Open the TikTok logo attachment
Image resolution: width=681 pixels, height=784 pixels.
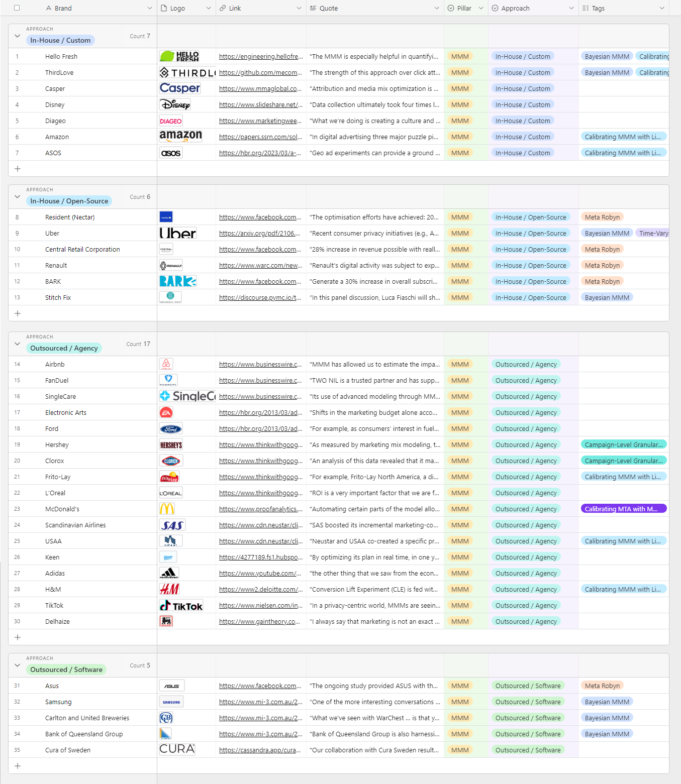point(181,605)
